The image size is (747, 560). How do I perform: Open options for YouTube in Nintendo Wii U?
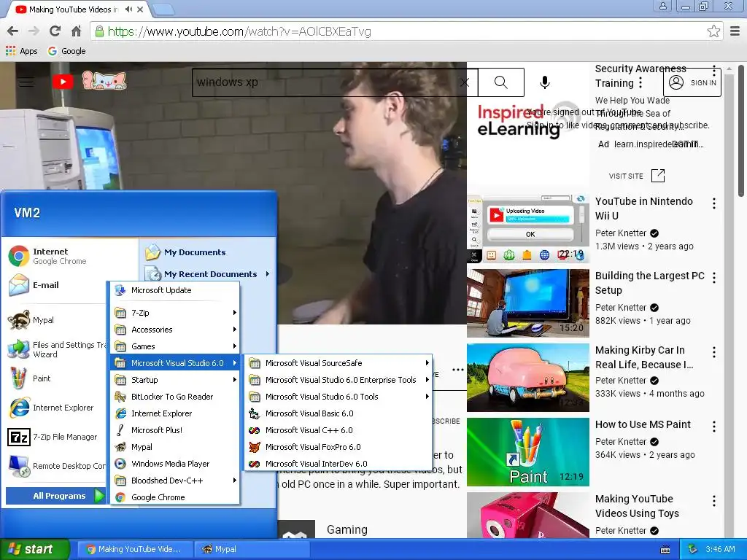[x=713, y=204]
